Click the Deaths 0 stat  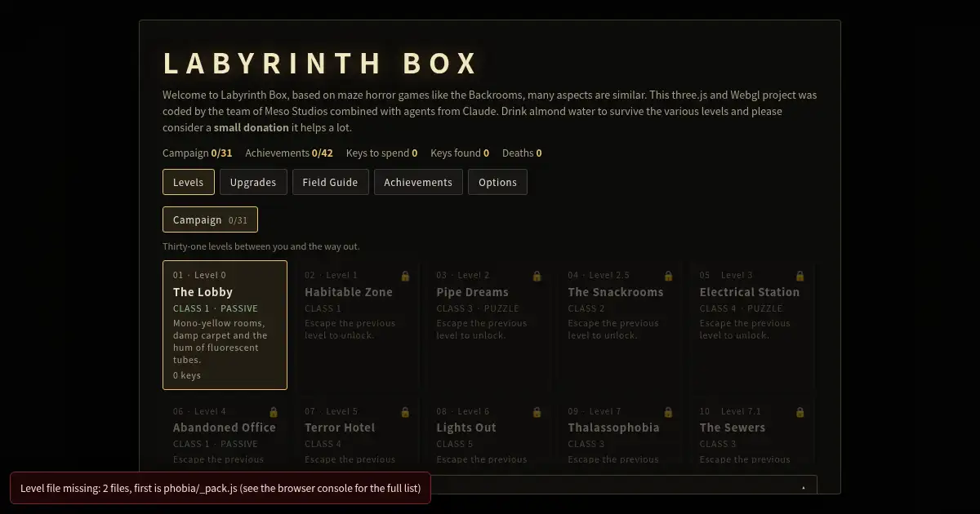click(x=522, y=153)
